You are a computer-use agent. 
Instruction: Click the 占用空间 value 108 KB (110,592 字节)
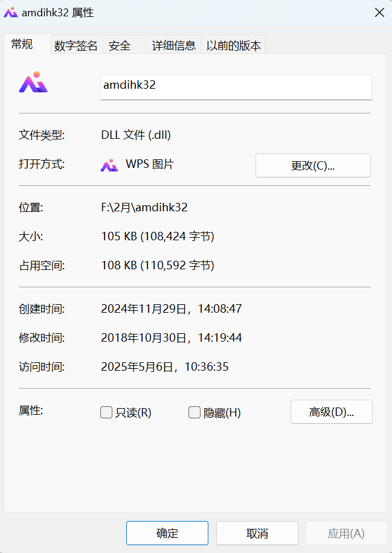[x=158, y=265]
